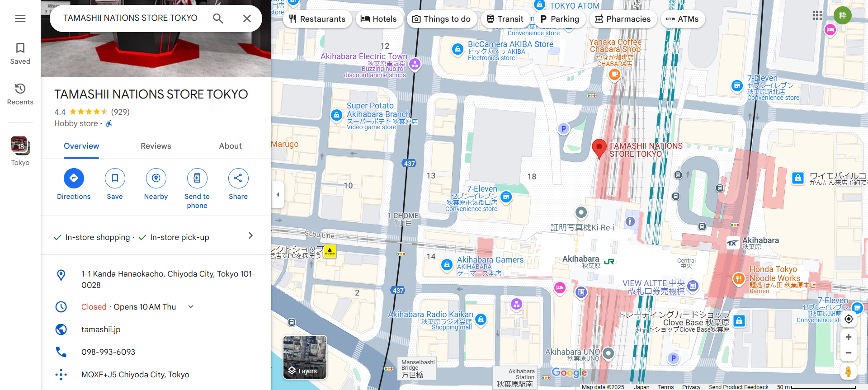Click the Nearby search icon
The width and height of the screenshot is (868, 390).
(x=156, y=179)
